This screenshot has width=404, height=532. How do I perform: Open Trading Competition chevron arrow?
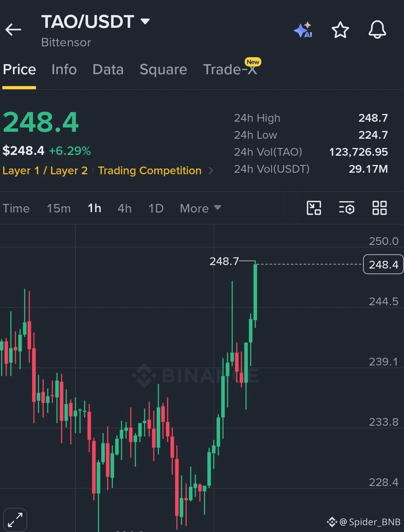pyautogui.click(x=211, y=170)
